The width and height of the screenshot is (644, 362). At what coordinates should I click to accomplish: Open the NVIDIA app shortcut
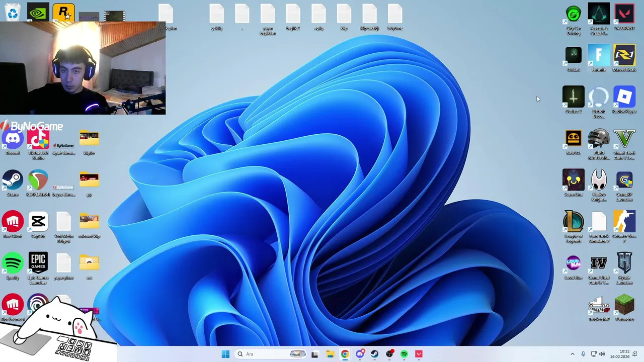point(38,13)
